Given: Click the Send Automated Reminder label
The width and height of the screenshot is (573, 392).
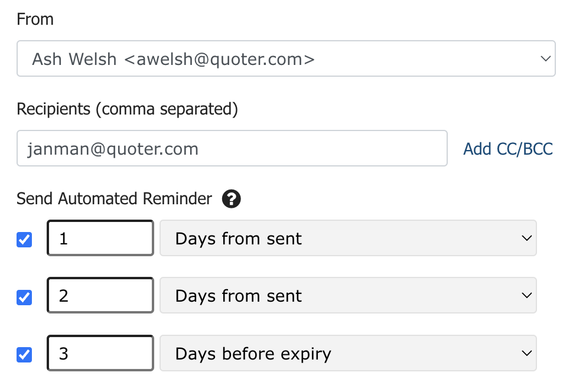Looking at the screenshot, I should 114,199.
